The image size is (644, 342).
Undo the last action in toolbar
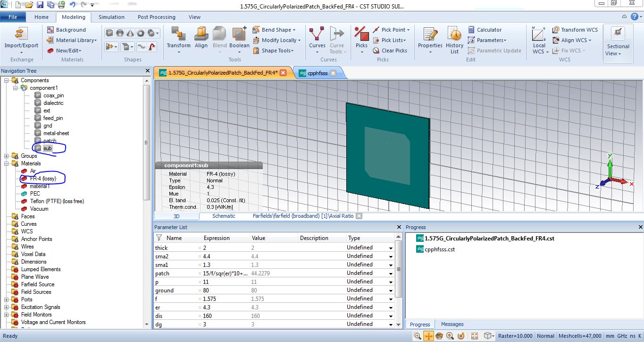pyautogui.click(x=73, y=5)
